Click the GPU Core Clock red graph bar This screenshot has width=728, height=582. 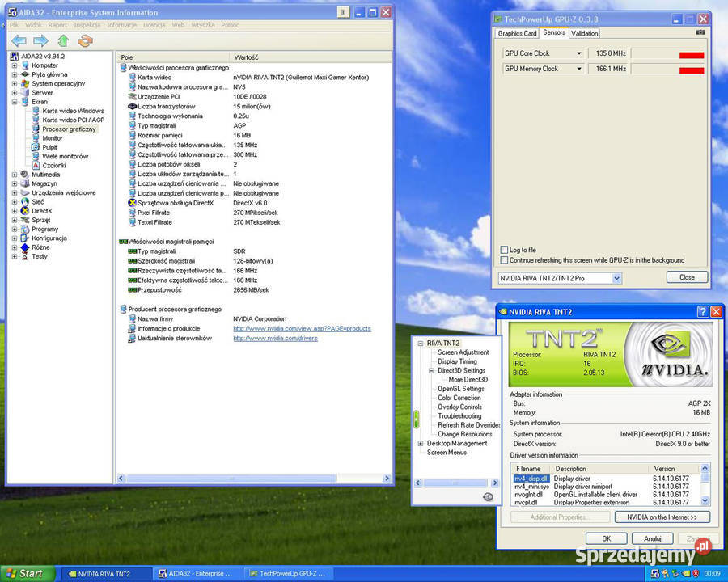pos(692,55)
